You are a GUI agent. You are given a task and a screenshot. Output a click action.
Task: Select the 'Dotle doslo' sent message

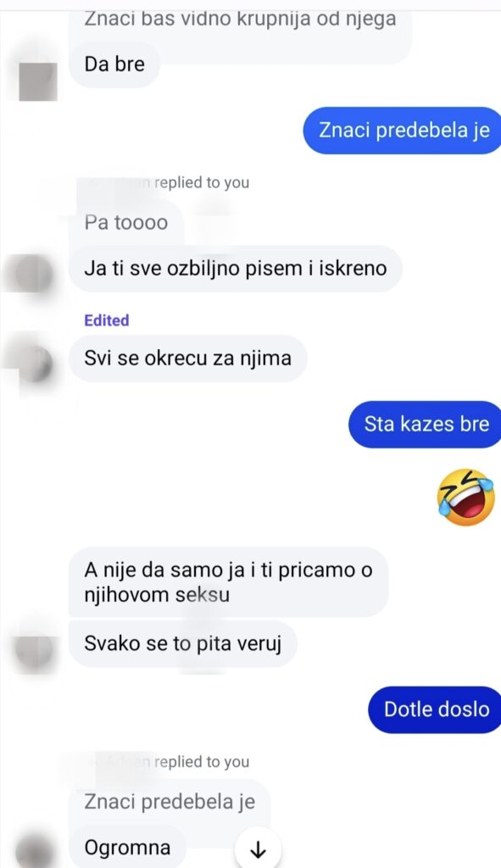pyautogui.click(x=435, y=709)
